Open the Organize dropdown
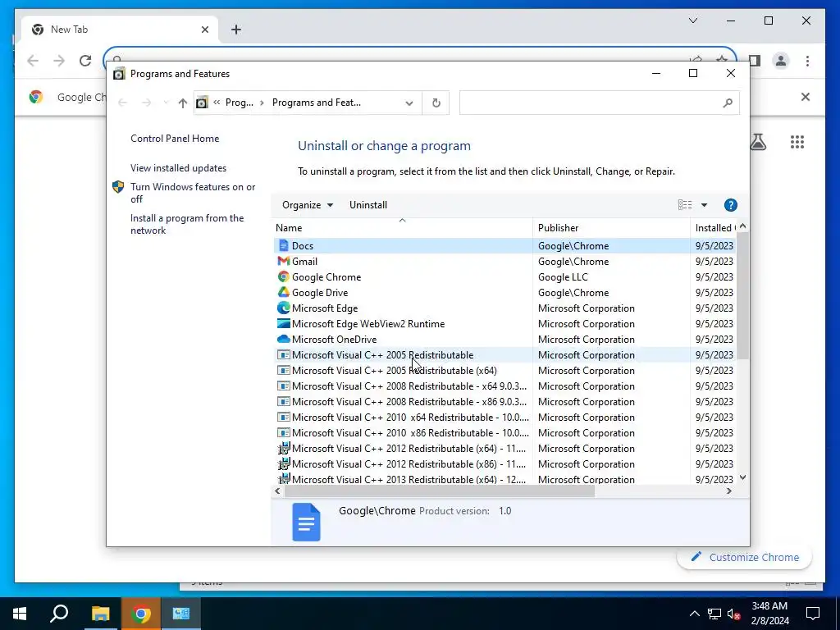Screen dimensions: 840x630 (308, 205)
